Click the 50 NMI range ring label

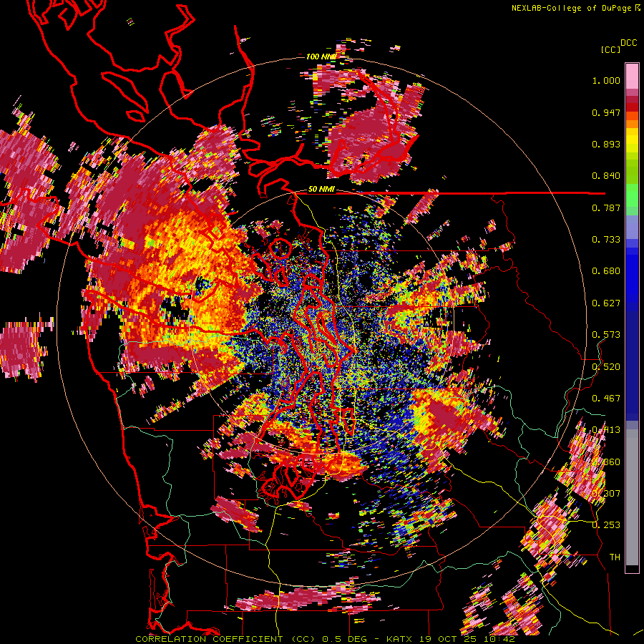tap(321, 190)
